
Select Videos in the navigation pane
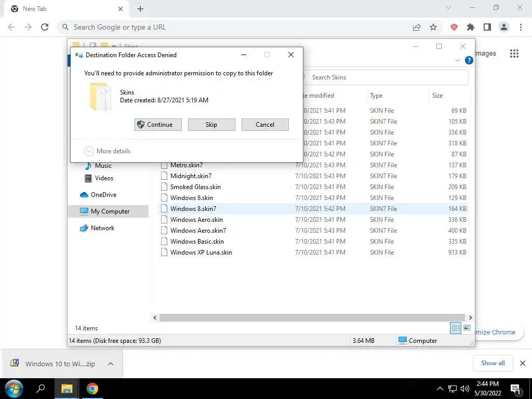tap(104, 178)
